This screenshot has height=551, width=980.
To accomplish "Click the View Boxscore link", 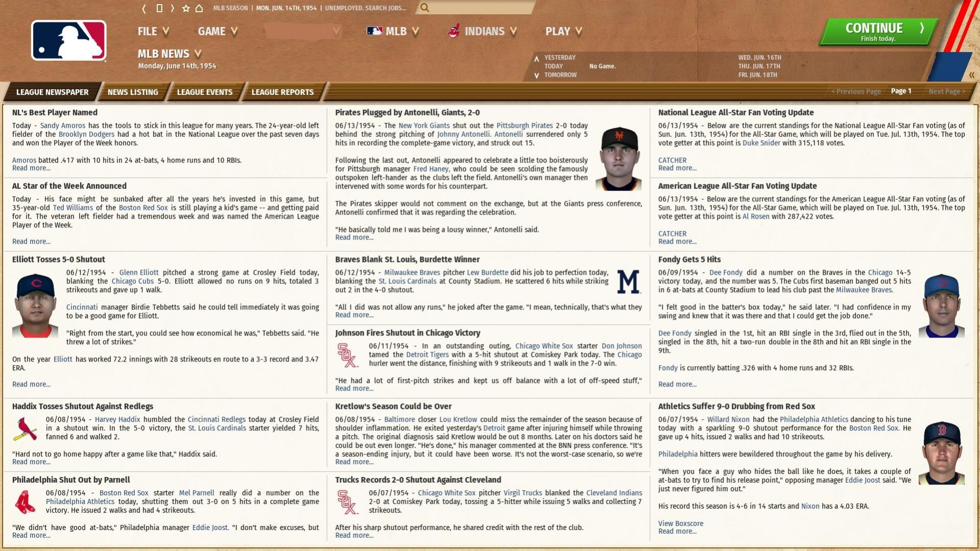I will pos(680,524).
